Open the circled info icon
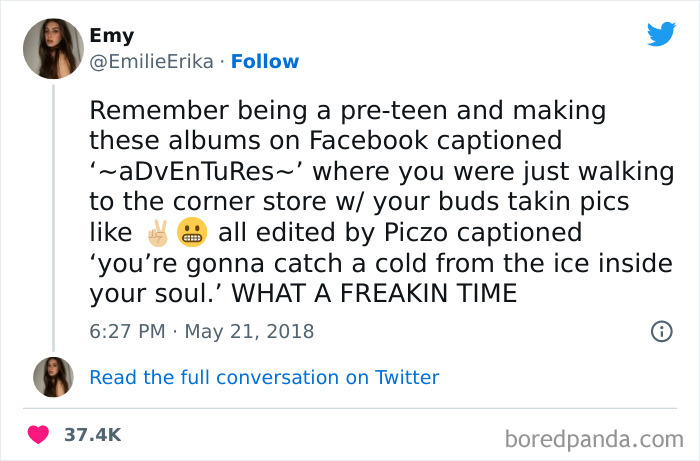700x461 pixels. (x=661, y=331)
